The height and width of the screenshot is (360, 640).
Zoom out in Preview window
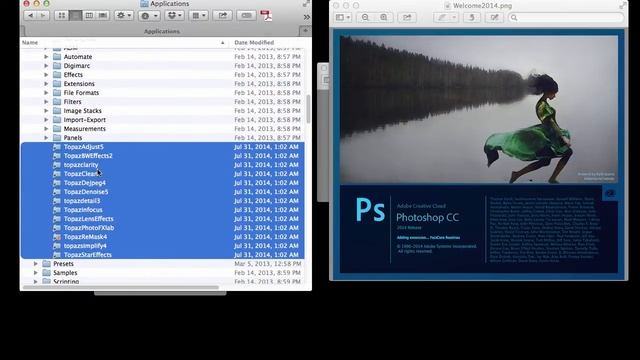365,17
